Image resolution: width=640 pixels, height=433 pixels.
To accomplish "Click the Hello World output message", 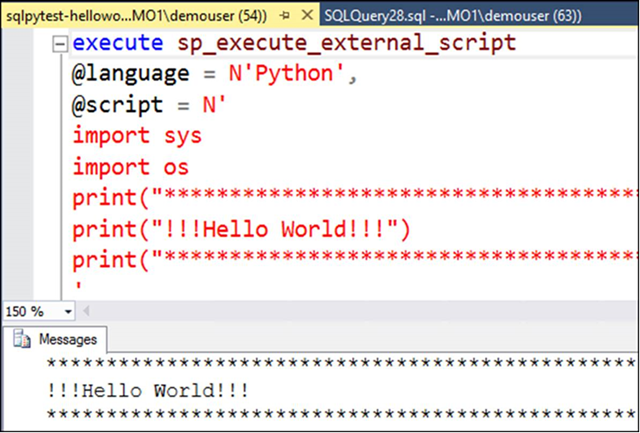I will click(x=146, y=389).
